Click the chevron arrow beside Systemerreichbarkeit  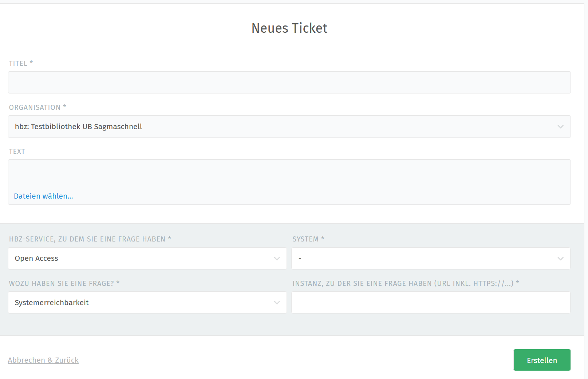277,303
